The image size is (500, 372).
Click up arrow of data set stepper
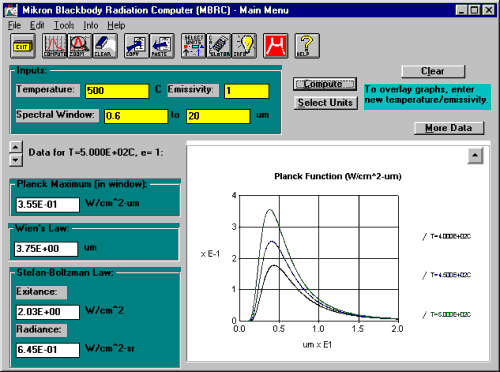(16, 147)
